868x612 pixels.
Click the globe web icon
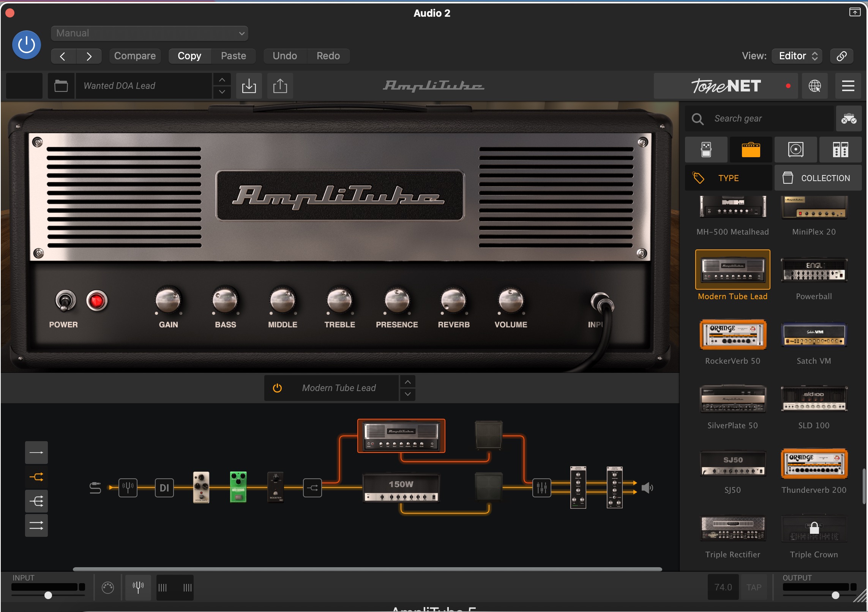(x=814, y=86)
